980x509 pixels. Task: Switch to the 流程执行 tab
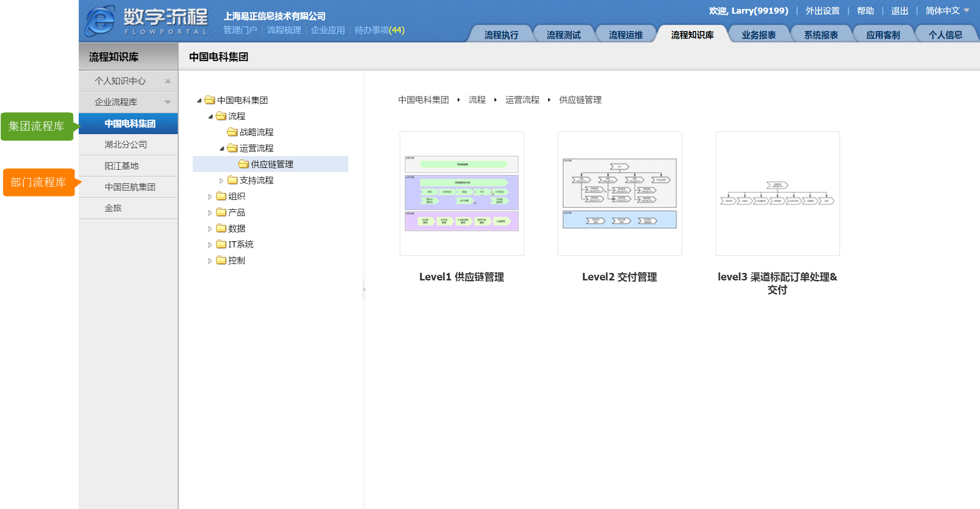click(501, 35)
